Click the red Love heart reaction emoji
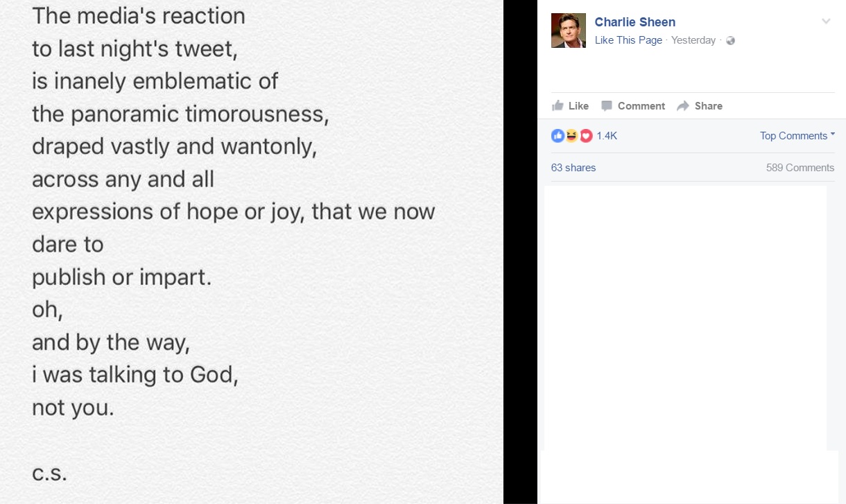The width and height of the screenshot is (846, 504). (586, 136)
